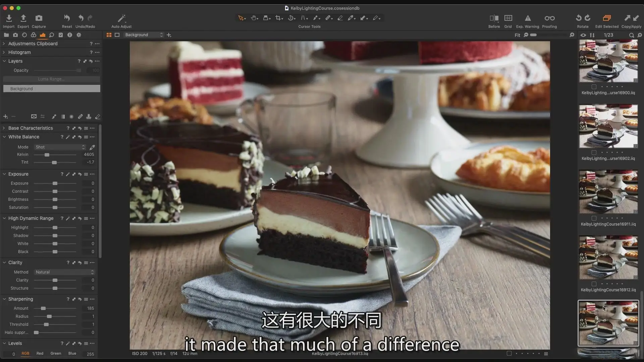The width and height of the screenshot is (644, 362).
Task: Select the draw mask brush icon
Action: tap(54, 117)
